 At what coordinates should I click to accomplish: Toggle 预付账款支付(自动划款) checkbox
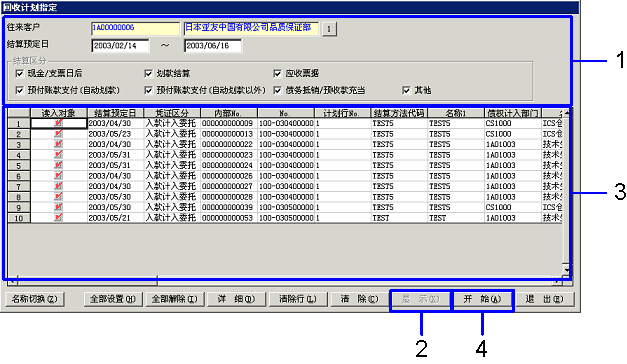pos(19,91)
